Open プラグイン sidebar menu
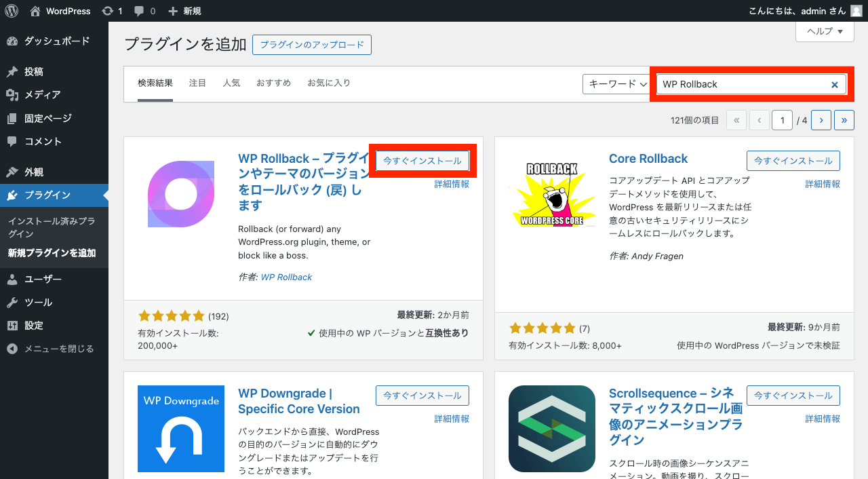 coord(54,195)
